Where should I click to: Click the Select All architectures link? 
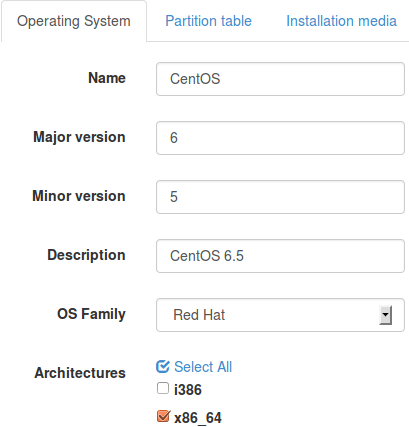203,367
